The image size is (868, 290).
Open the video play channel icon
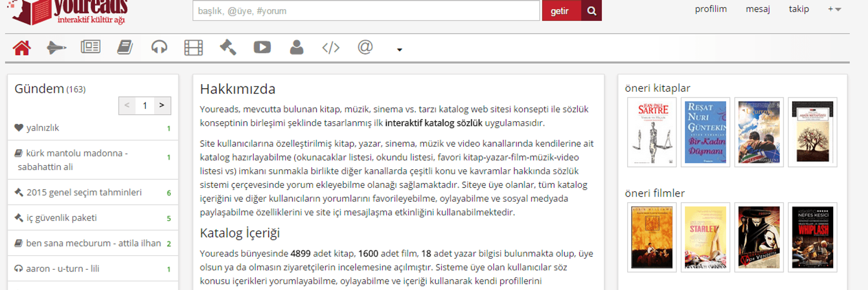262,47
